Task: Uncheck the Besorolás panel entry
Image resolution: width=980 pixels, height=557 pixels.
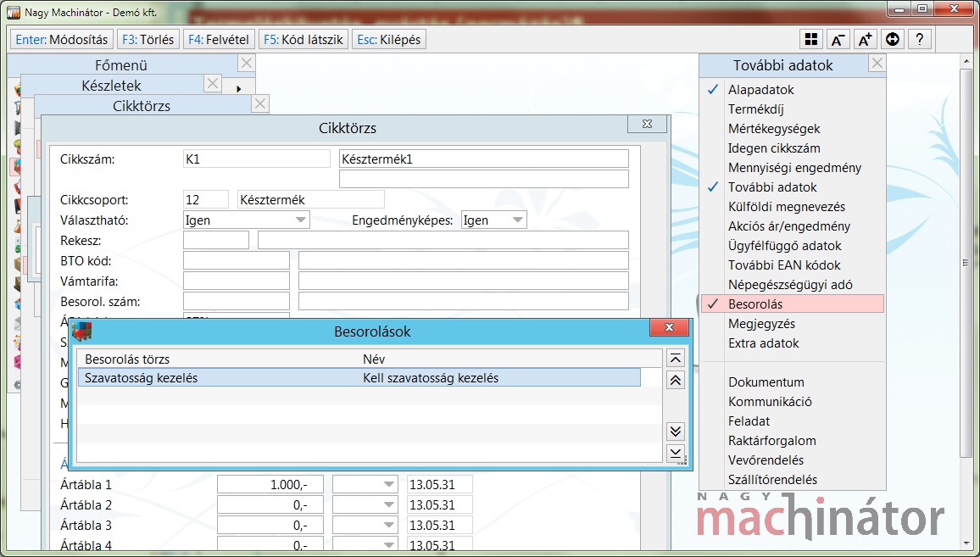Action: click(754, 304)
